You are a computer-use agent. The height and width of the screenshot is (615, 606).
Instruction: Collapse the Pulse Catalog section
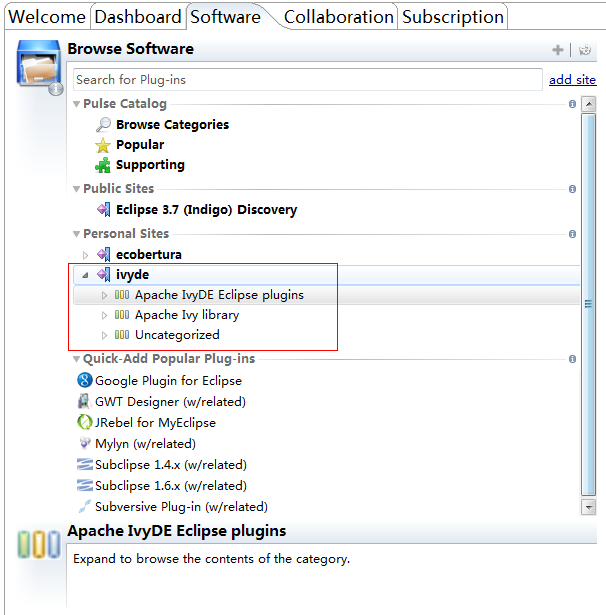pyautogui.click(x=77, y=104)
